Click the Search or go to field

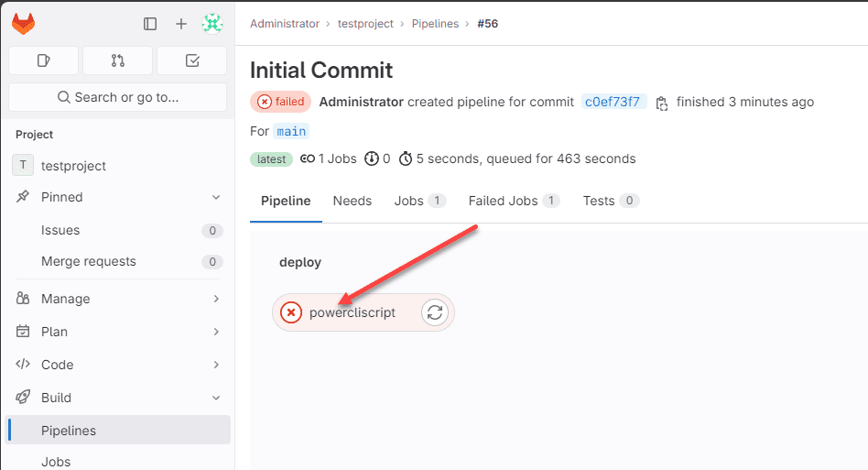117,97
